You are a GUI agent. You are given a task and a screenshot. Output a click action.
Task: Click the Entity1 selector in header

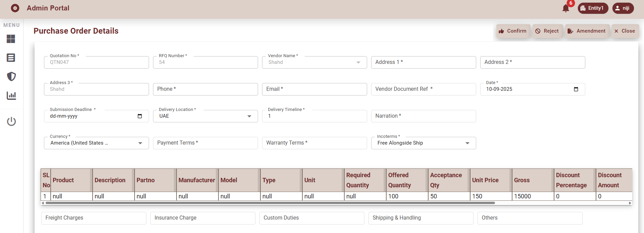593,8
